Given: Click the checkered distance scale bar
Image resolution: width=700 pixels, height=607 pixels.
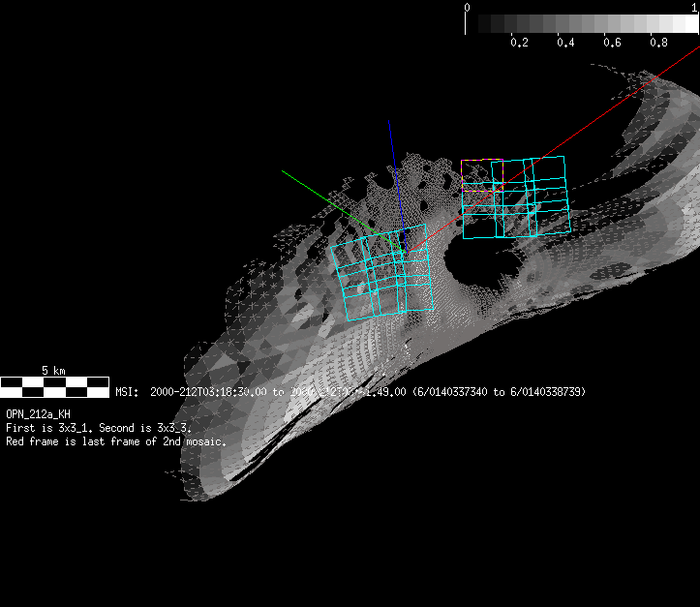Looking at the screenshot, I should 54,387.
